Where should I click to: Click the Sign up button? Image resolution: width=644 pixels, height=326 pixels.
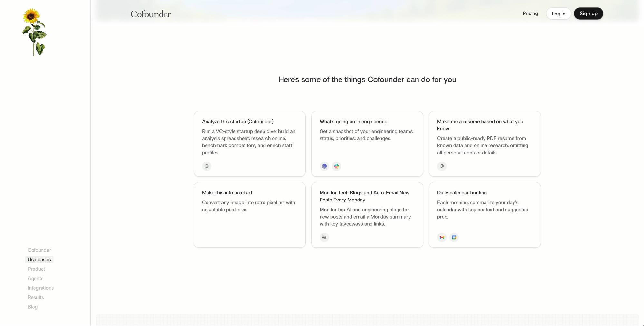point(588,14)
